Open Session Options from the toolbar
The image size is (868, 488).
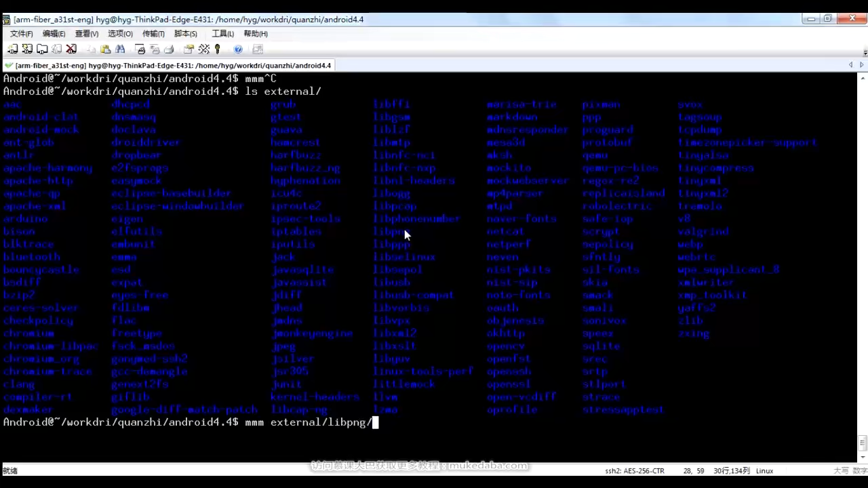(189, 49)
